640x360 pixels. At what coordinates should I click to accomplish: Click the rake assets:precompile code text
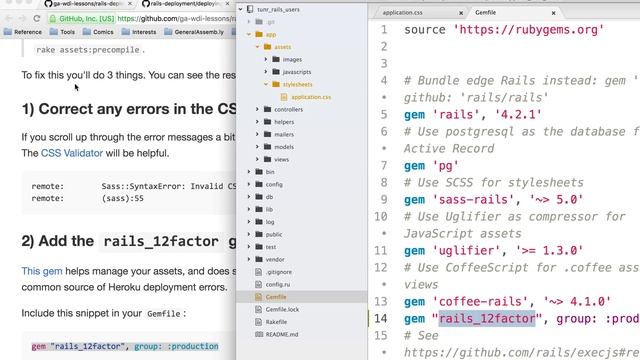[x=88, y=50]
